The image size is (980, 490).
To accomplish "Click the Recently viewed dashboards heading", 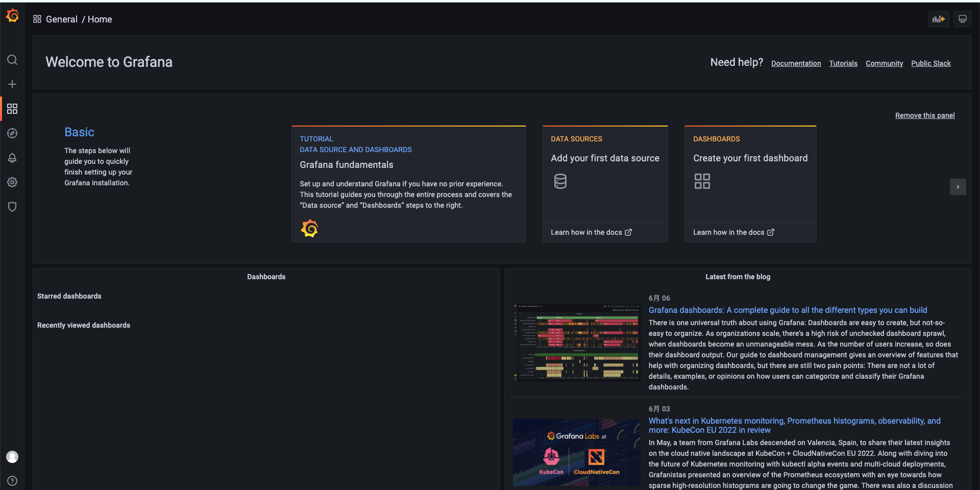I will [84, 325].
